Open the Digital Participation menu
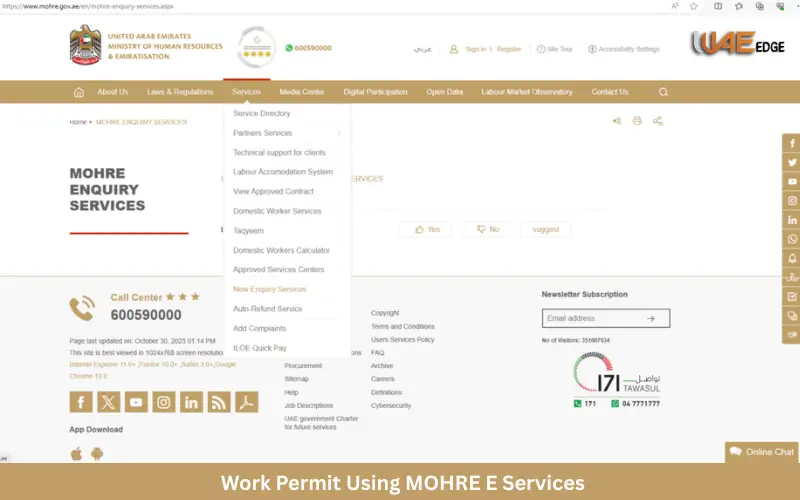This screenshot has height=500, width=800. [x=376, y=92]
